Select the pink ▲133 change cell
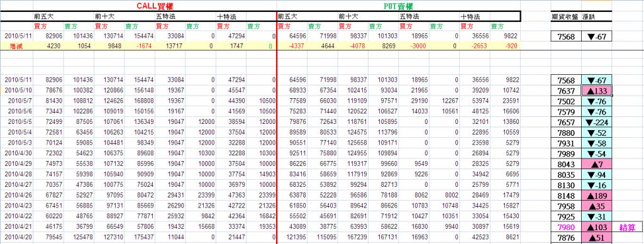Image resolution: width=644 pixels, height=244 pixels. coord(596,91)
